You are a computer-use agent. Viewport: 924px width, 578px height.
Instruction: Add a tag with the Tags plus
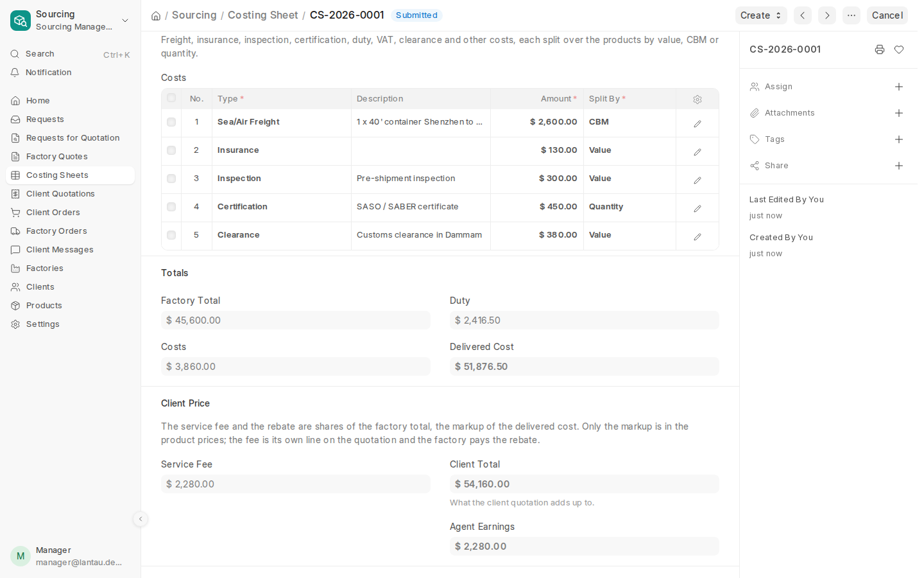pos(899,139)
